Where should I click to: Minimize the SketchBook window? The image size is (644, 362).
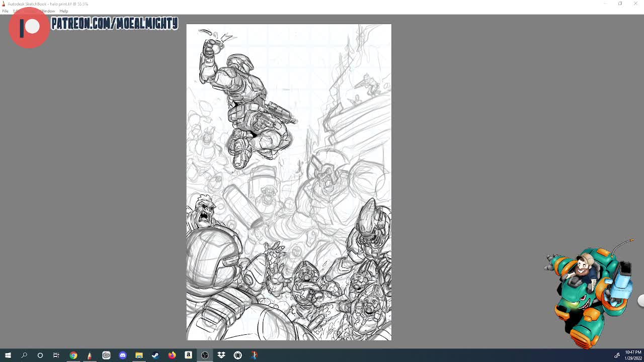605,4
